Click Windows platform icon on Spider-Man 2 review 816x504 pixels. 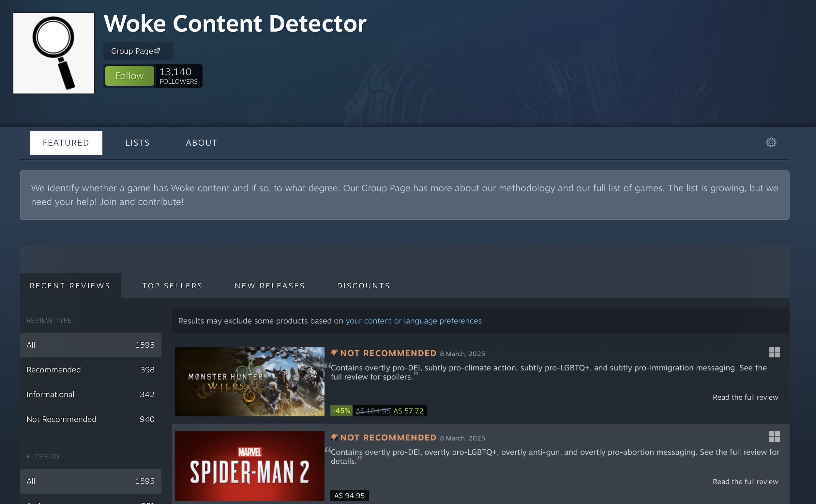point(774,436)
